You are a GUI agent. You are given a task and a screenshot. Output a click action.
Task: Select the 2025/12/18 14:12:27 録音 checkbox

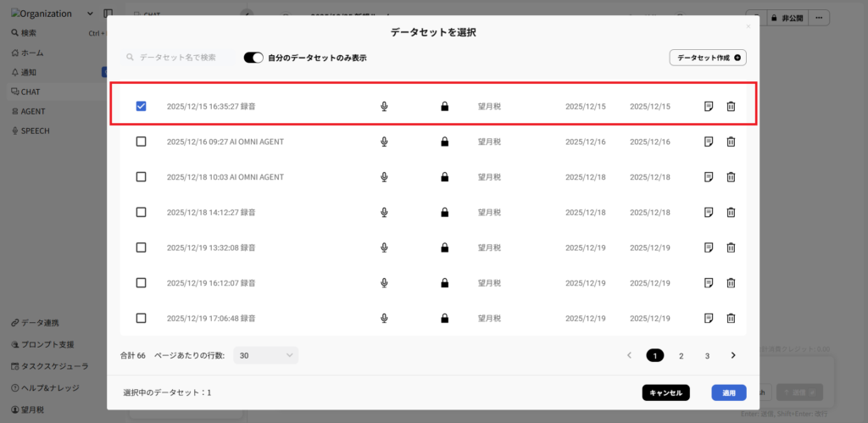[x=142, y=212]
